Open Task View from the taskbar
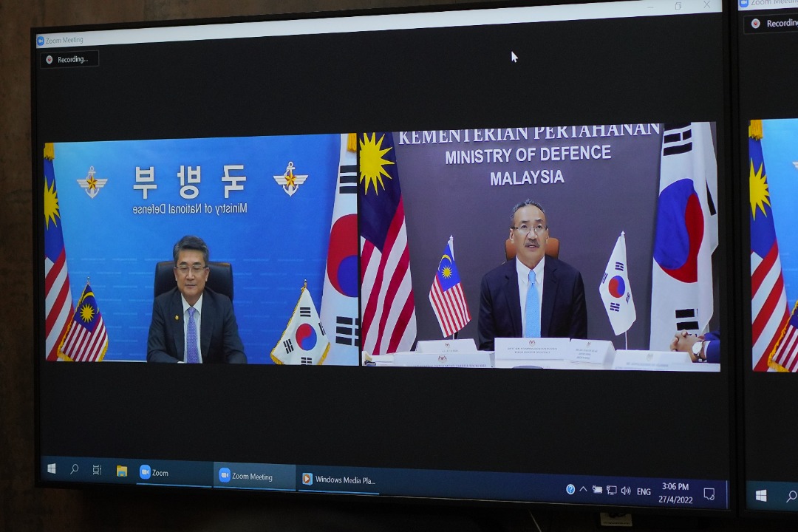Viewport: 798px width, 532px height. 97,470
